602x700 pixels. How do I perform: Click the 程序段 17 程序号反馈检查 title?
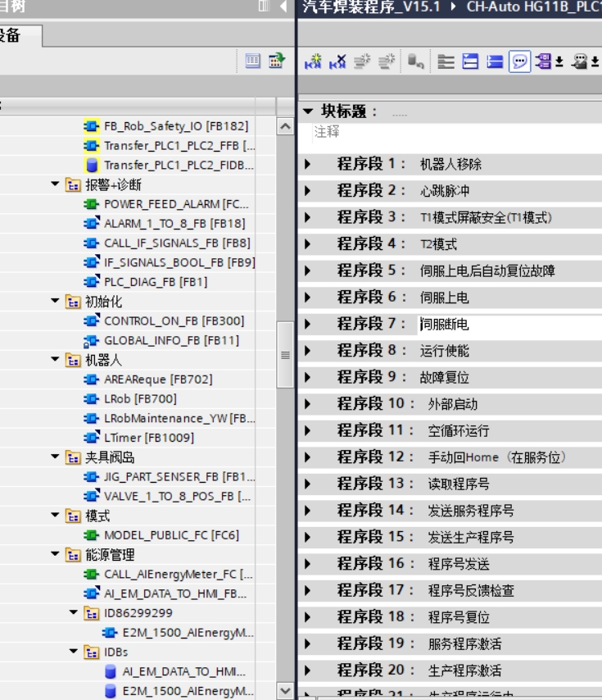tap(471, 590)
